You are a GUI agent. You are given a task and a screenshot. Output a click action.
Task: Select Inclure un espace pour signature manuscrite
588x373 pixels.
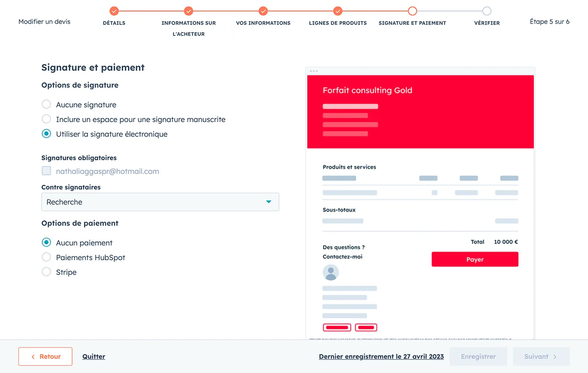46,119
